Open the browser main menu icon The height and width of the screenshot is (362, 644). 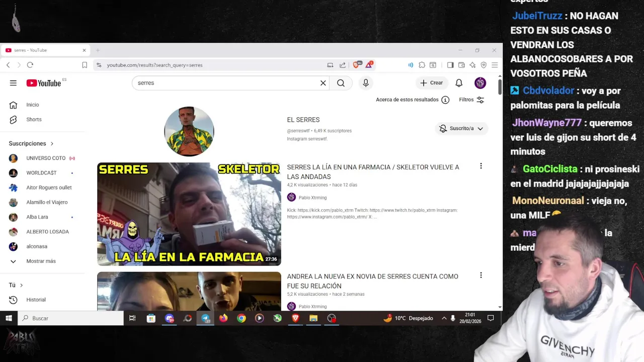pyautogui.click(x=495, y=65)
